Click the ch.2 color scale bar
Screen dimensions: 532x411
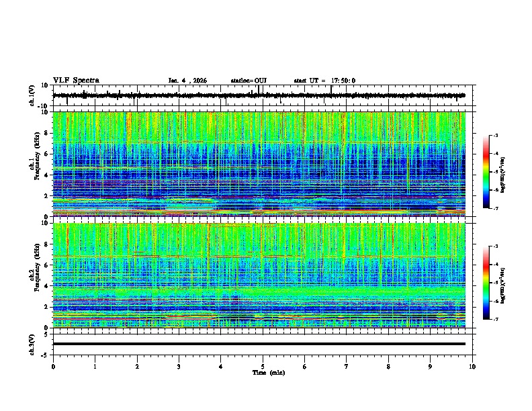point(486,283)
